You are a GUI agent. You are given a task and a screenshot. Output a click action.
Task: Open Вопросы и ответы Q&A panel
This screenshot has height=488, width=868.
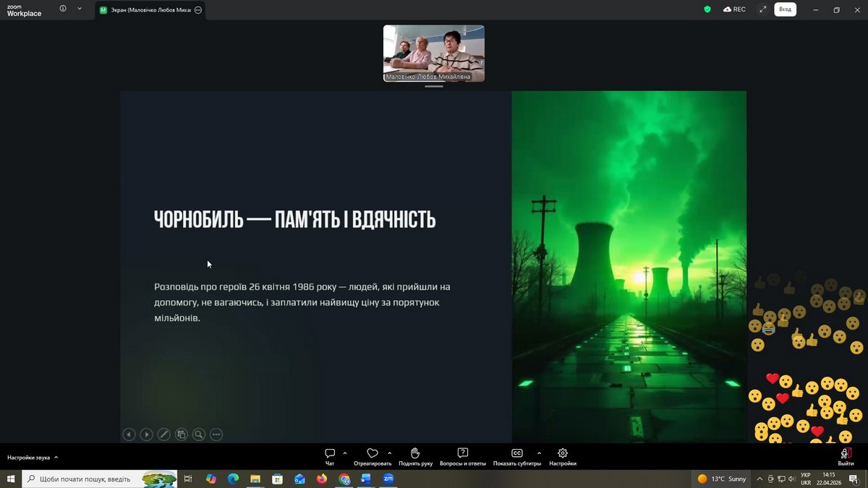tap(463, 453)
